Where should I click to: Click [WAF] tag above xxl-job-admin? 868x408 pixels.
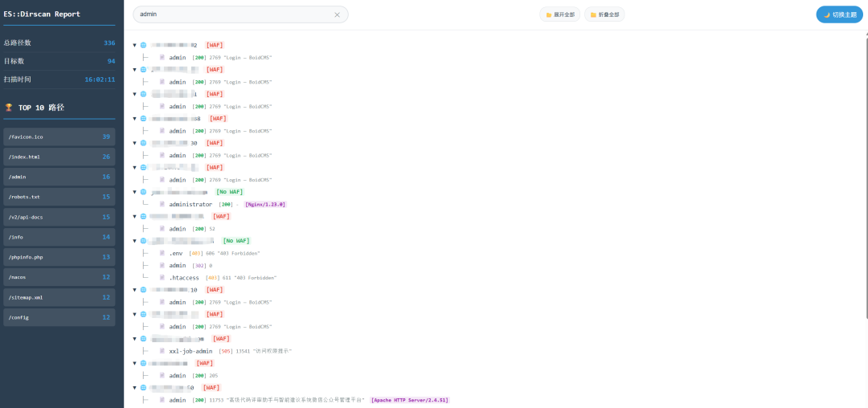pos(222,338)
